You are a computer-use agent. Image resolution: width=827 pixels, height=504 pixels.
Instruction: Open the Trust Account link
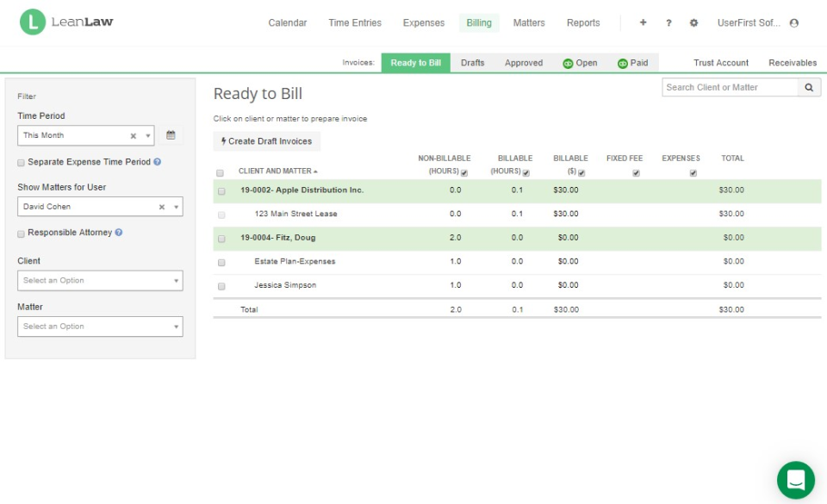tap(721, 63)
